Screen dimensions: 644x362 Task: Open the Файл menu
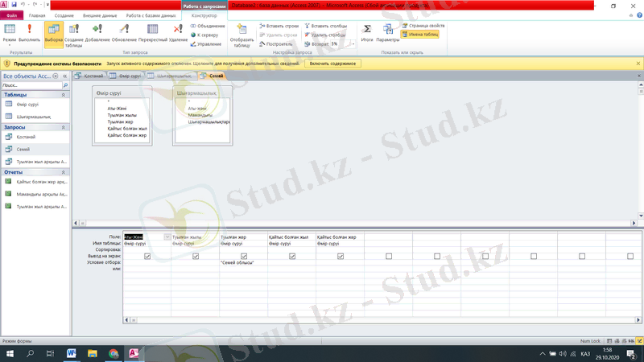tap(11, 15)
